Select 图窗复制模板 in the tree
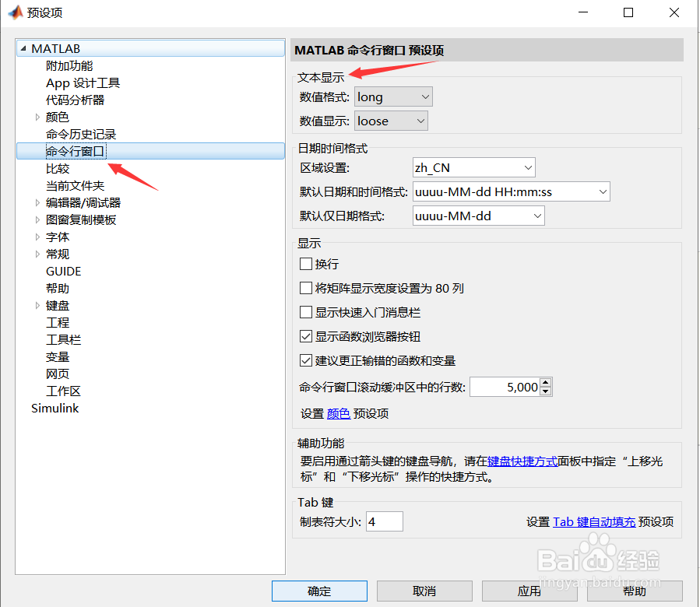The image size is (700, 607). 81,219
